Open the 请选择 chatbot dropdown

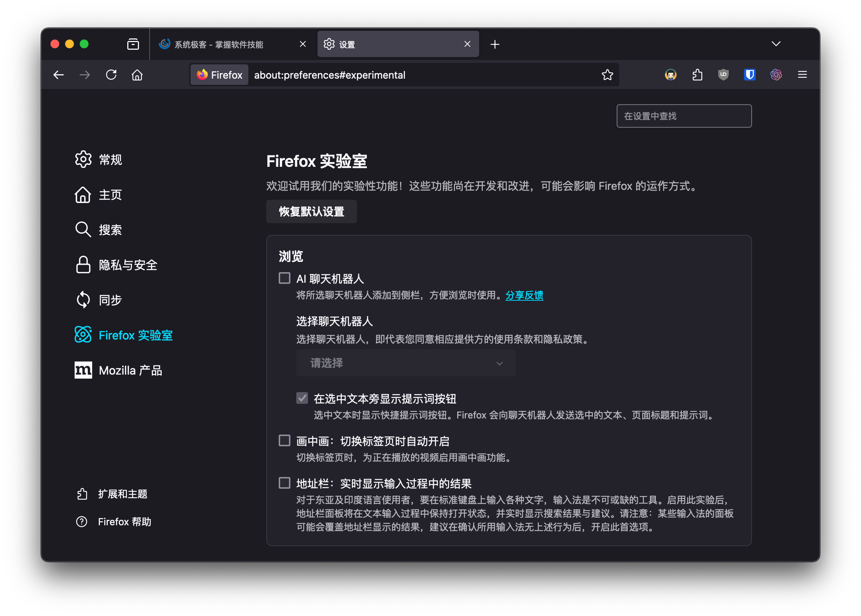pyautogui.click(x=406, y=363)
